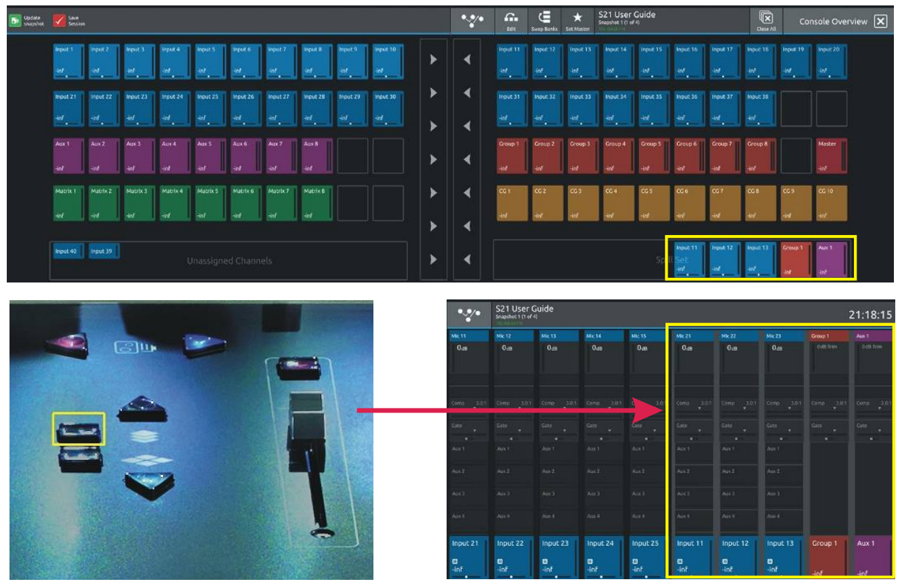Click right-pointing arrow beside Unassigned Channels box
Image resolution: width=900 pixels, height=588 pixels.
point(433,259)
